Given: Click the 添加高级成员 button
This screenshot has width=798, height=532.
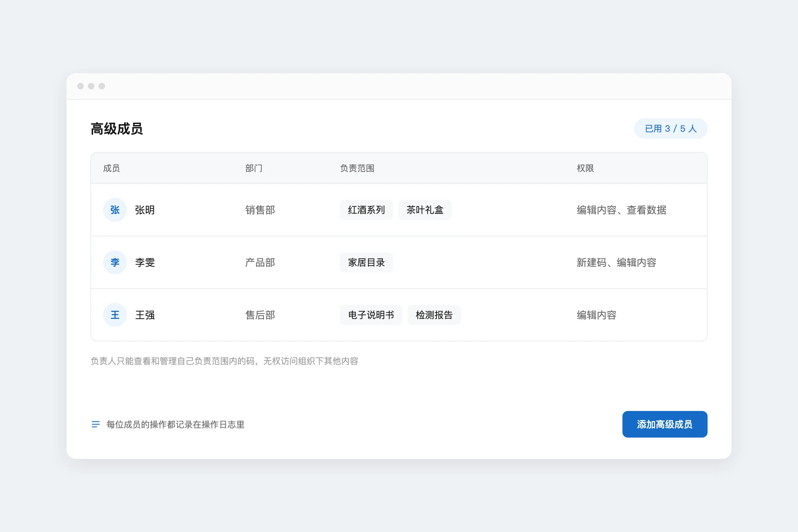Looking at the screenshot, I should coord(665,424).
